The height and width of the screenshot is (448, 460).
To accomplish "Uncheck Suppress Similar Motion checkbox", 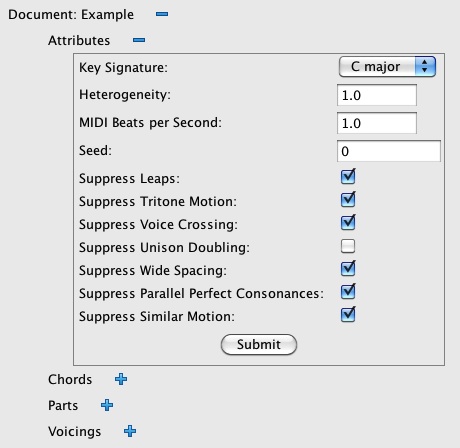I will [348, 315].
